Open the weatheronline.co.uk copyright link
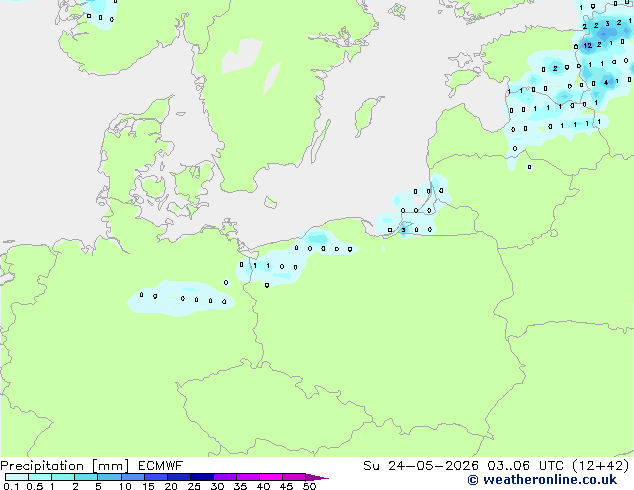This screenshot has height=490, width=634. point(542,480)
